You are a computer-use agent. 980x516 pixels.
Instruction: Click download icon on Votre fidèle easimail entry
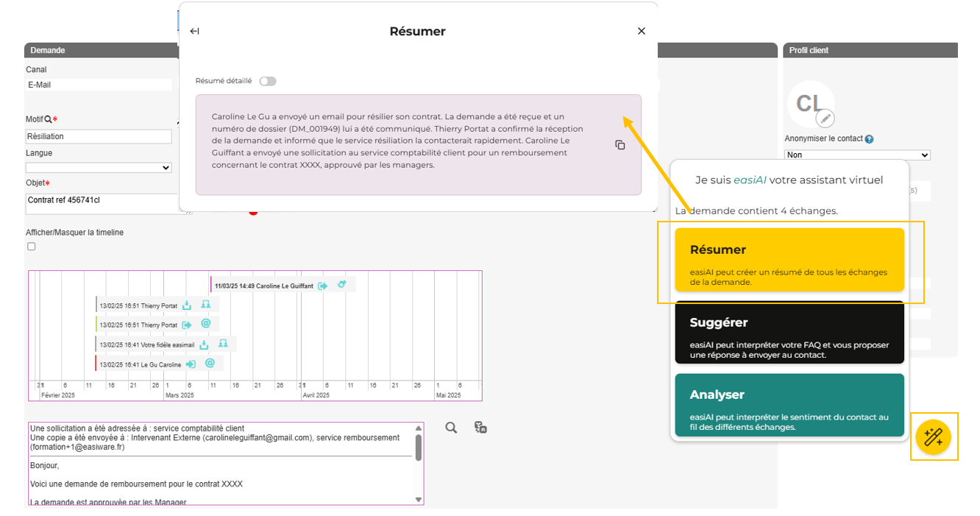pyautogui.click(x=204, y=344)
